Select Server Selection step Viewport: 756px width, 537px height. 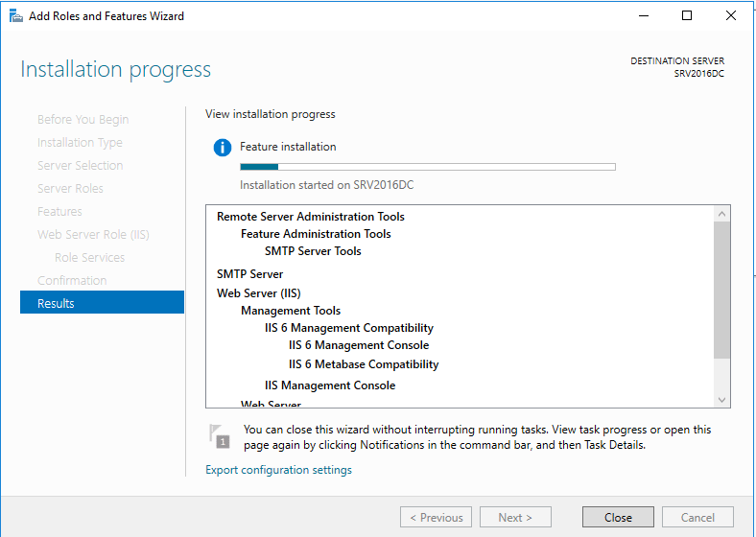click(x=80, y=165)
